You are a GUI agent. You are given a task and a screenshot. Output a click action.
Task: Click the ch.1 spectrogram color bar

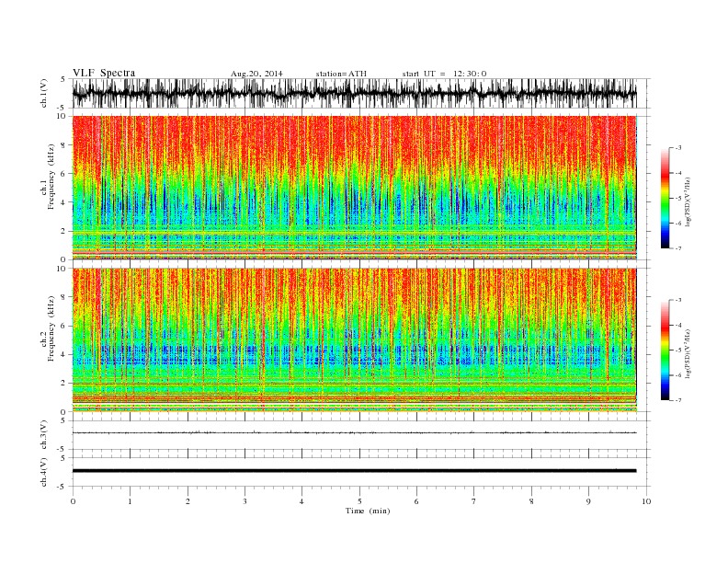(665, 198)
